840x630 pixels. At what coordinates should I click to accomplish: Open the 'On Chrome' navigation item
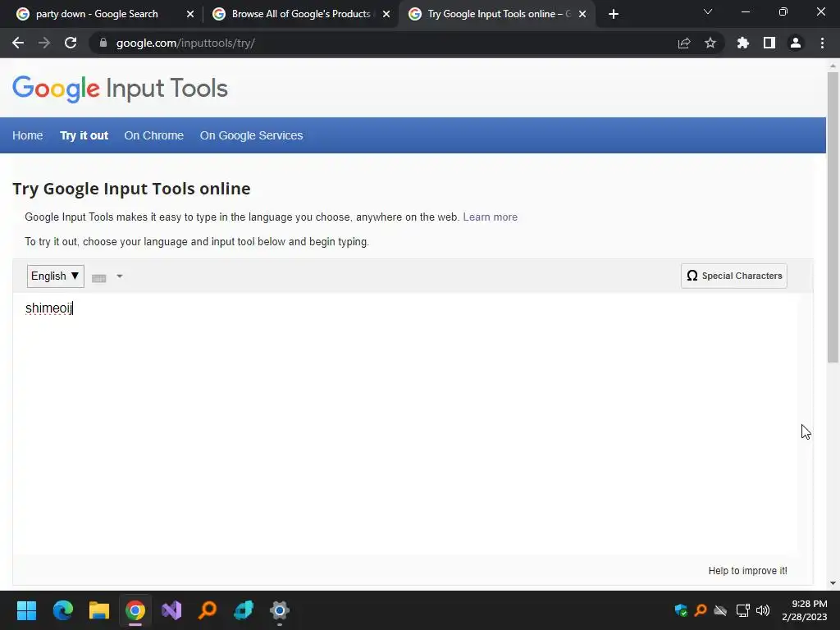pyautogui.click(x=153, y=135)
